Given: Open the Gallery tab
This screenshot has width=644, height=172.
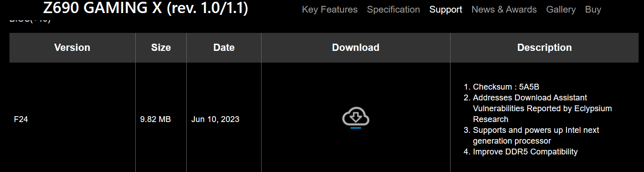Looking at the screenshot, I should pyautogui.click(x=561, y=9).
